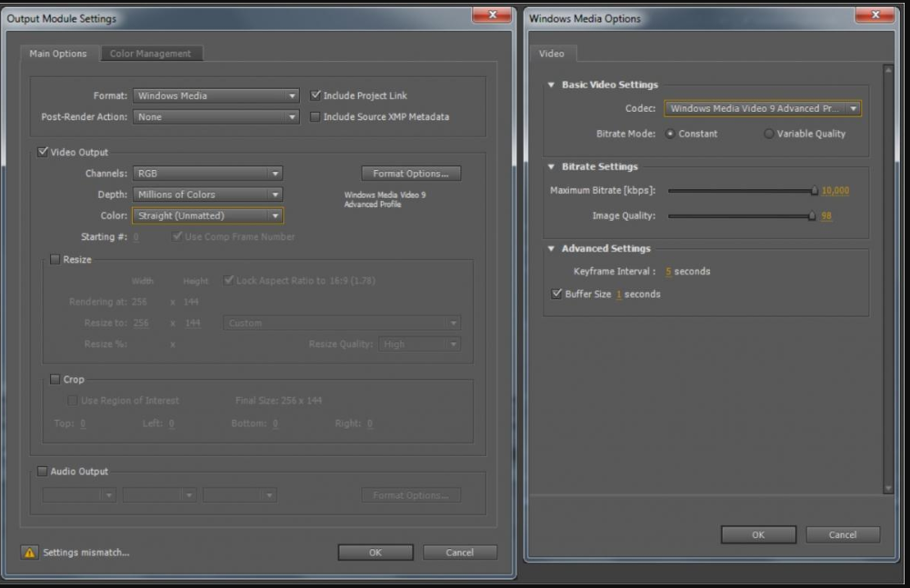Click the Settings mismatch warning icon
This screenshot has height=588, width=910.
pos(29,553)
